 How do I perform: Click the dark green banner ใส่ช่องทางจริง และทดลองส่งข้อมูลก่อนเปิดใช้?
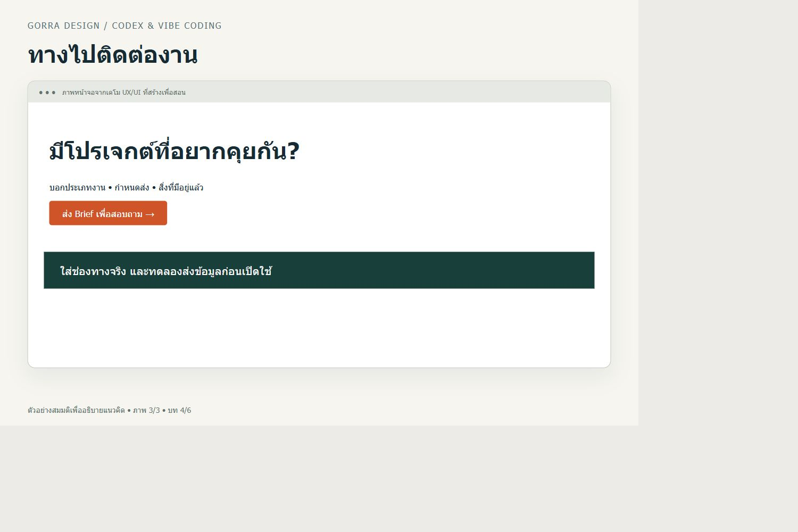click(319, 270)
